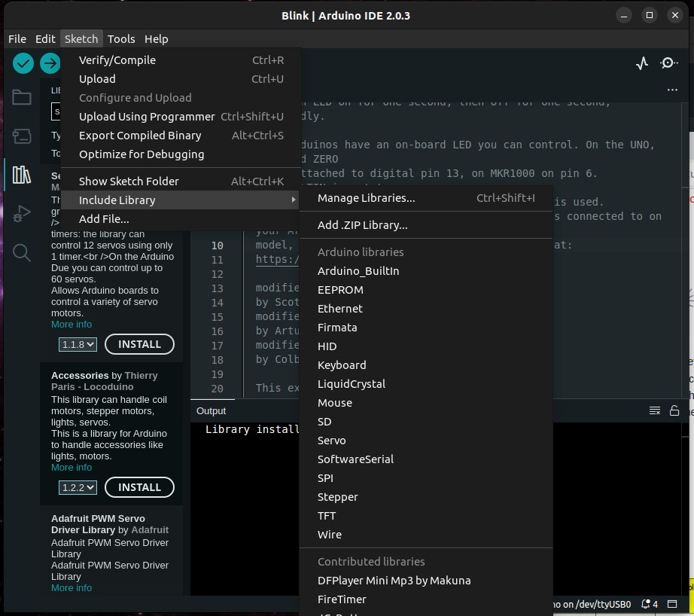The width and height of the screenshot is (694, 616).
Task: Select version 1.2.2 dropdown for Accessories library
Action: (x=78, y=487)
